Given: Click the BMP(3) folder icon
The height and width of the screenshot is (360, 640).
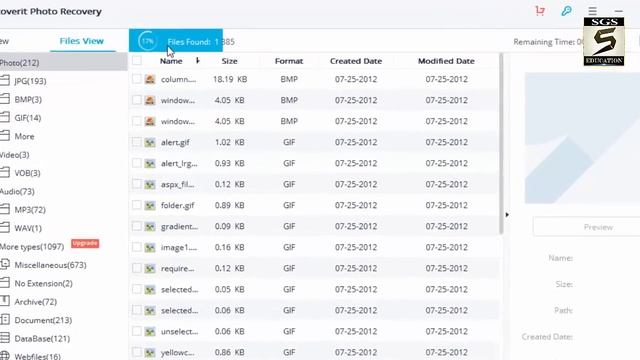Looking at the screenshot, I should point(4,99).
